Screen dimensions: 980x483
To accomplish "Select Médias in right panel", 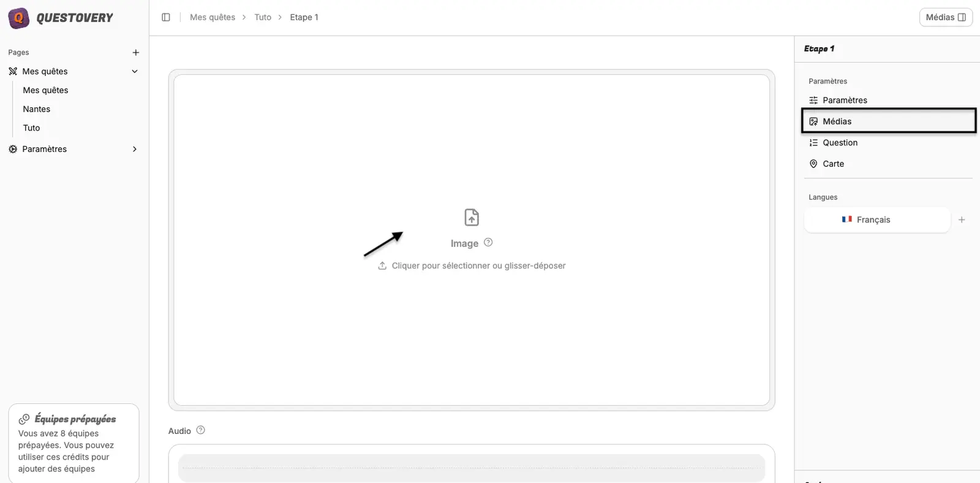I will pyautogui.click(x=888, y=121).
